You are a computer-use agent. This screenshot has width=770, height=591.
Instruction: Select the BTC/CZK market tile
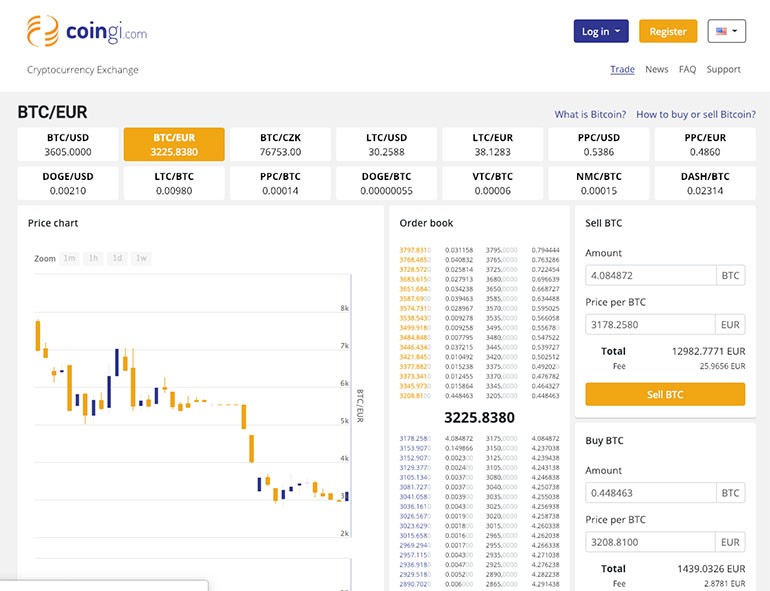pyautogui.click(x=280, y=144)
